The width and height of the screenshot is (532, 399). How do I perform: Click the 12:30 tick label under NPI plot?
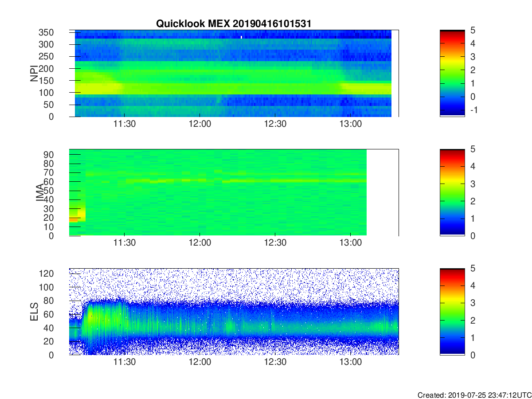click(x=275, y=124)
